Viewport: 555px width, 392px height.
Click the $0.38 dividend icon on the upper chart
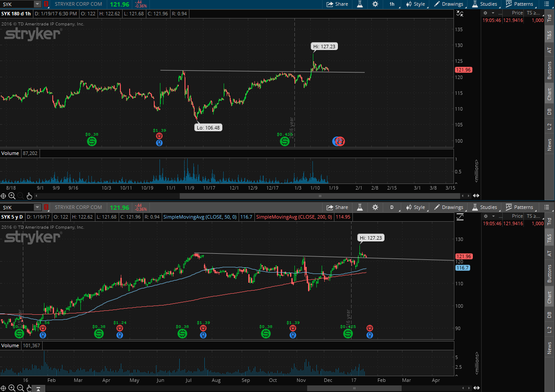(x=92, y=141)
